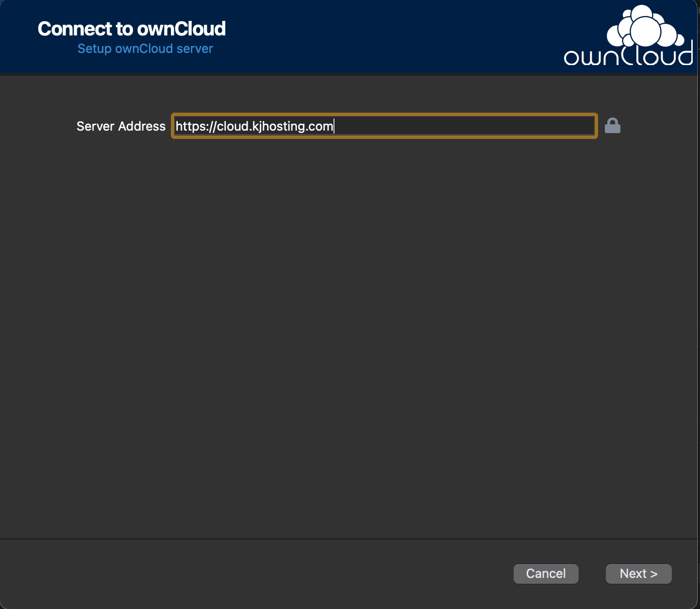The height and width of the screenshot is (609, 700).
Task: Select the 'Server Address' label text
Action: point(121,126)
